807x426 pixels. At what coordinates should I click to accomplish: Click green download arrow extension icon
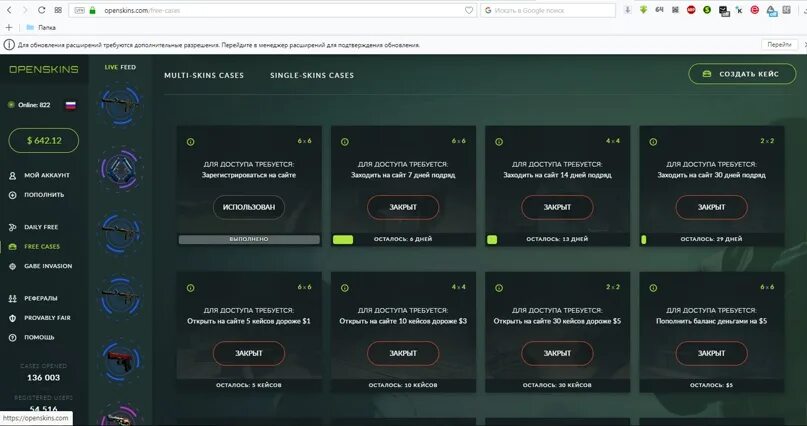643,10
